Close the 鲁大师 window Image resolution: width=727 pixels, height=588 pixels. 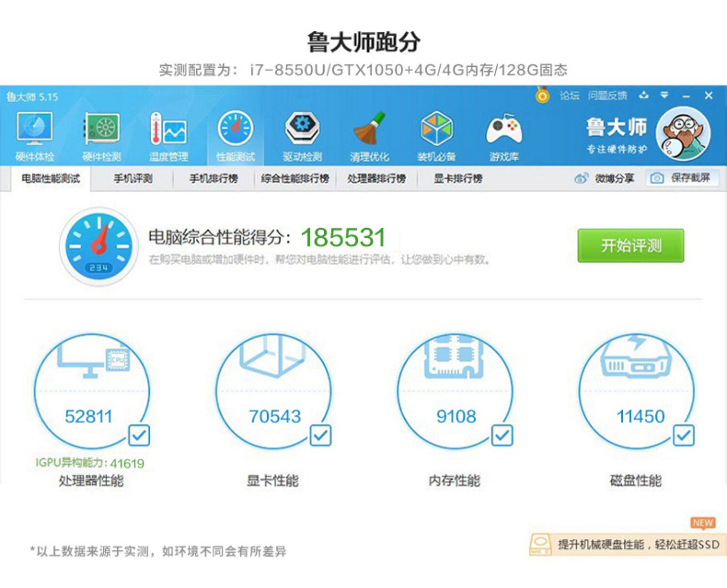click(x=709, y=95)
